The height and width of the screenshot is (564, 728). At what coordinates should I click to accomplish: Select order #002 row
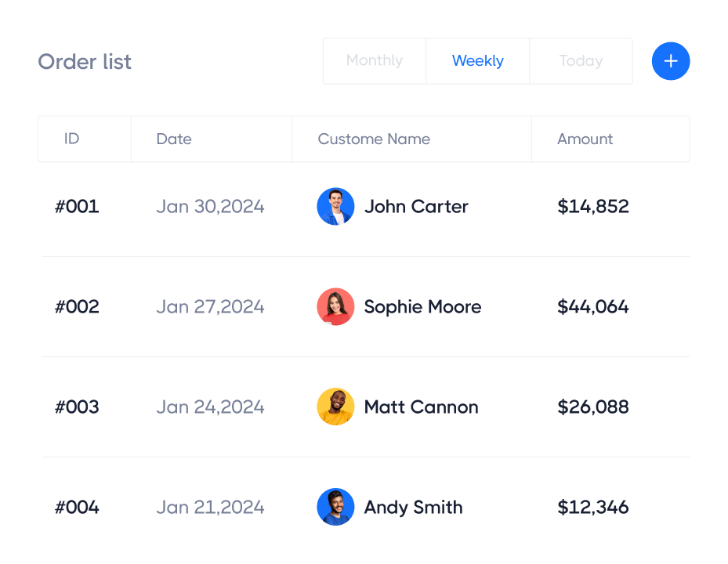pyautogui.click(x=77, y=306)
